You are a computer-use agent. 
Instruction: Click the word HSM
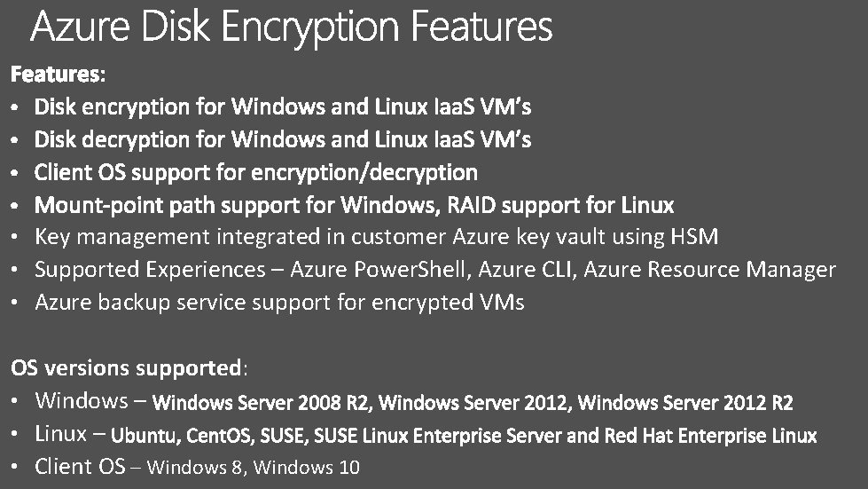(x=694, y=236)
